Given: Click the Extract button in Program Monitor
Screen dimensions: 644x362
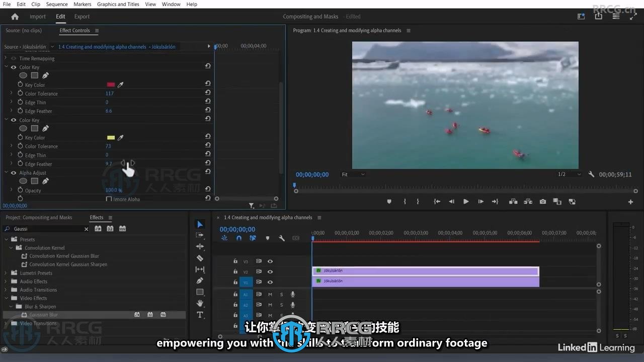Looking at the screenshot, I should pos(528,202).
